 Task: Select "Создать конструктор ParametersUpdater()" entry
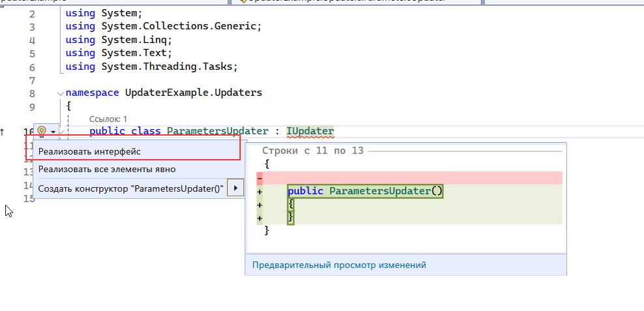click(x=130, y=188)
